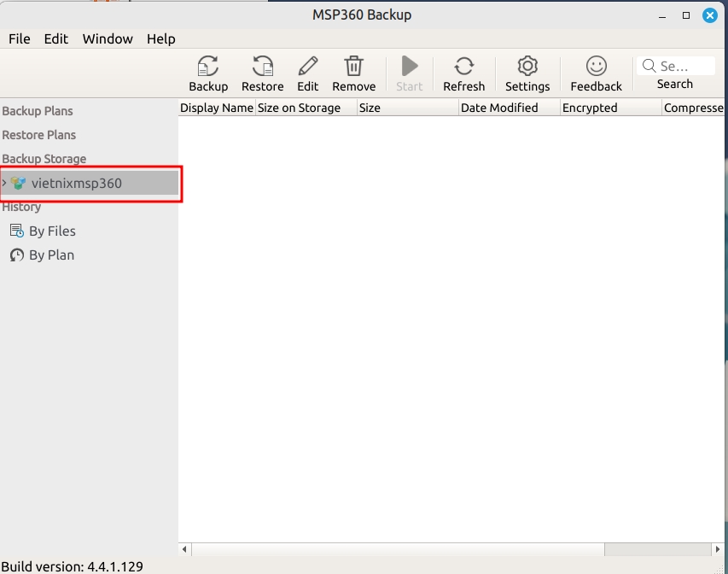This screenshot has width=728, height=574.
Task: Close the MSP360 Backup window
Action: coord(710,15)
